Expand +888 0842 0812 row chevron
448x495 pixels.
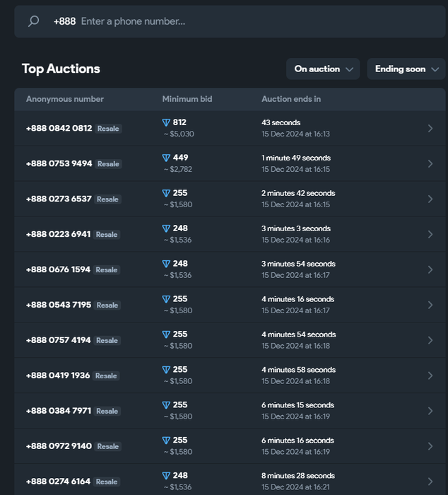tap(430, 128)
